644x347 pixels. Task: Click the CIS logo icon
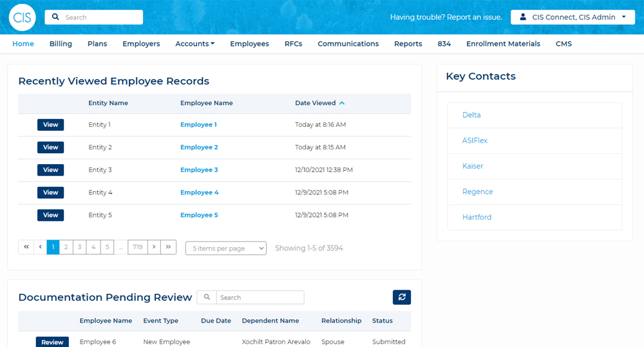coord(22,17)
